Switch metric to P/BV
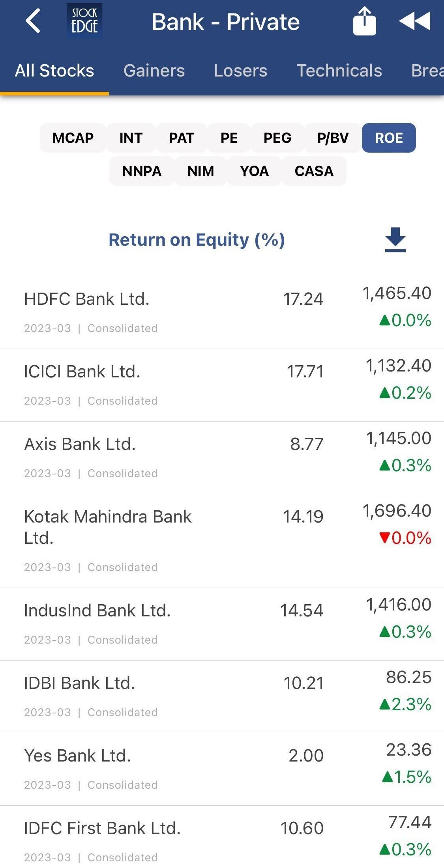Screen dimensions: 444x868 pyautogui.click(x=333, y=138)
